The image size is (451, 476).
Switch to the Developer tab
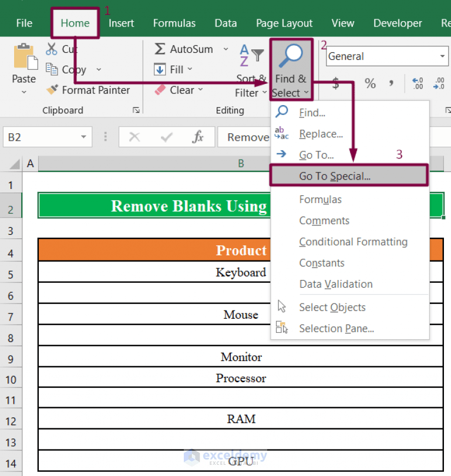398,23
